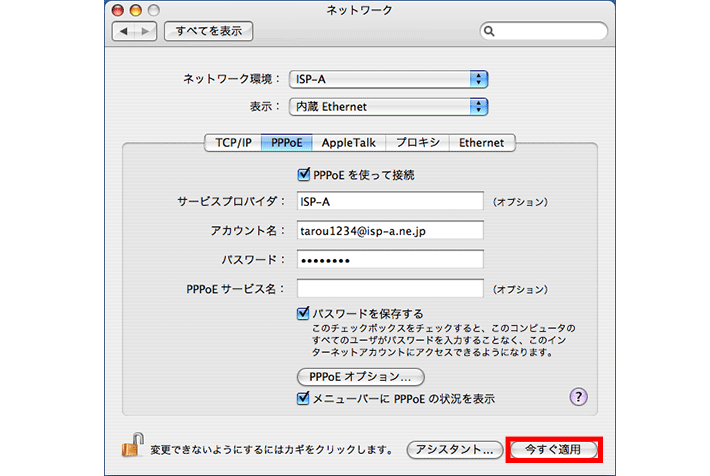710x476 pixels.
Task: Select the AppleTalk tab
Action: (349, 142)
